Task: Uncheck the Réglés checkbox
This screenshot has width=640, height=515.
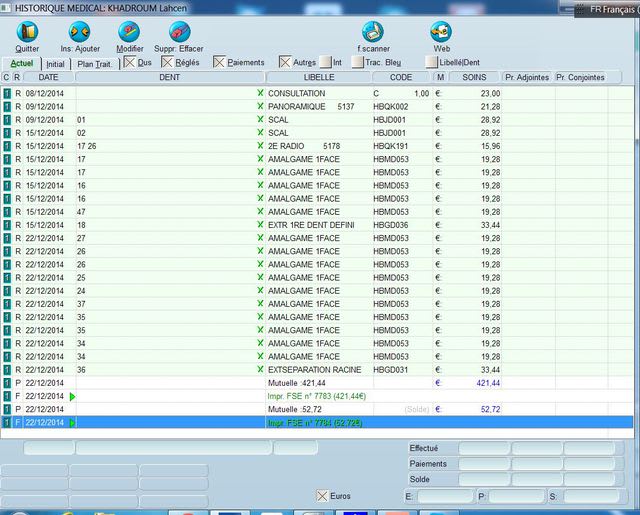Action: [x=167, y=63]
